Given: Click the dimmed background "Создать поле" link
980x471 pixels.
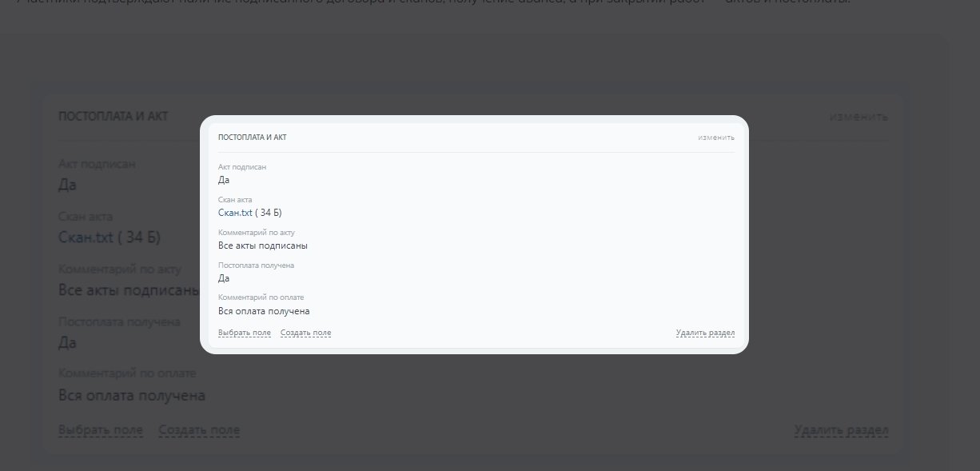Looking at the screenshot, I should pyautogui.click(x=199, y=430).
